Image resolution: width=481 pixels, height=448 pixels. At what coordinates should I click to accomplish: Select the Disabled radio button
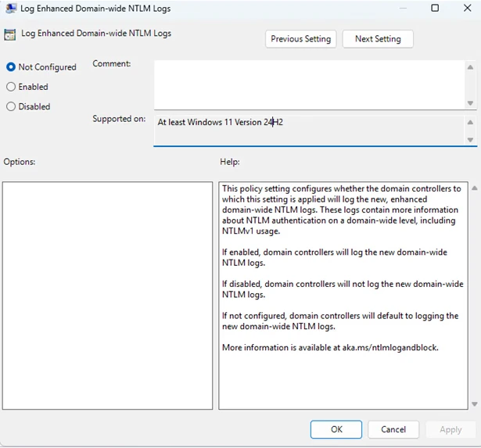(11, 106)
